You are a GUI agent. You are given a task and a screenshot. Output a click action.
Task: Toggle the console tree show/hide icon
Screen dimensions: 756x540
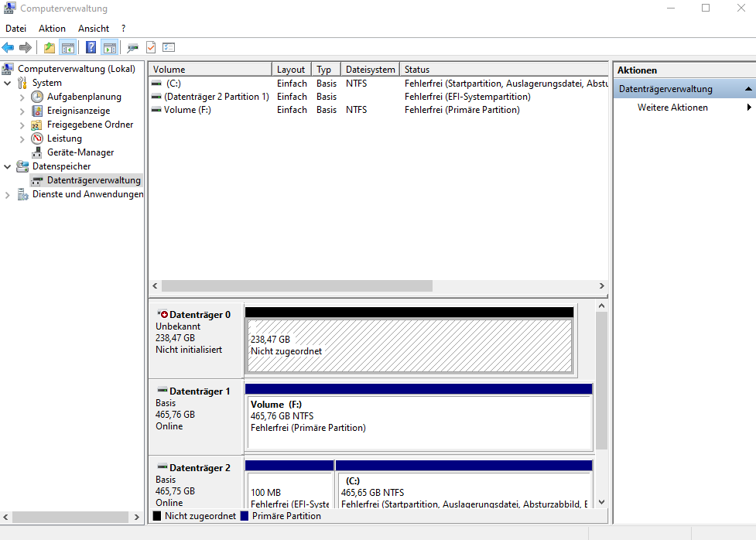(68, 47)
